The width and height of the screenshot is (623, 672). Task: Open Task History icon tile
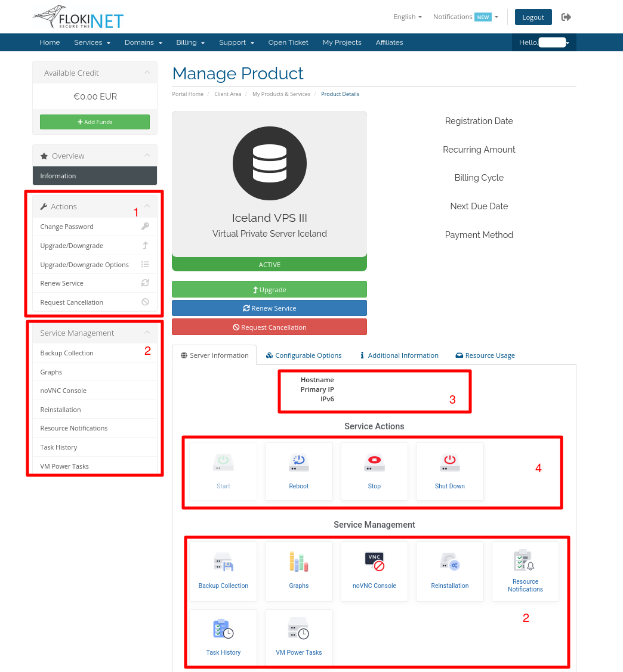point(223,630)
